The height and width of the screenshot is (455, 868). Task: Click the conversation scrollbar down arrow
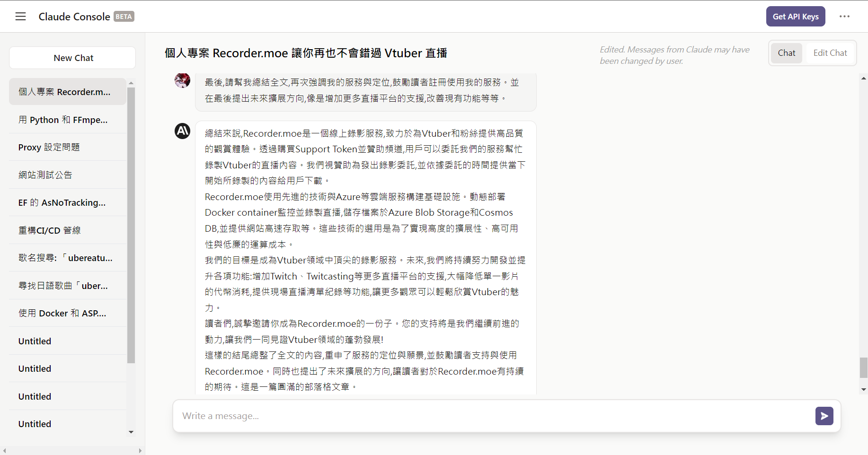(x=864, y=390)
